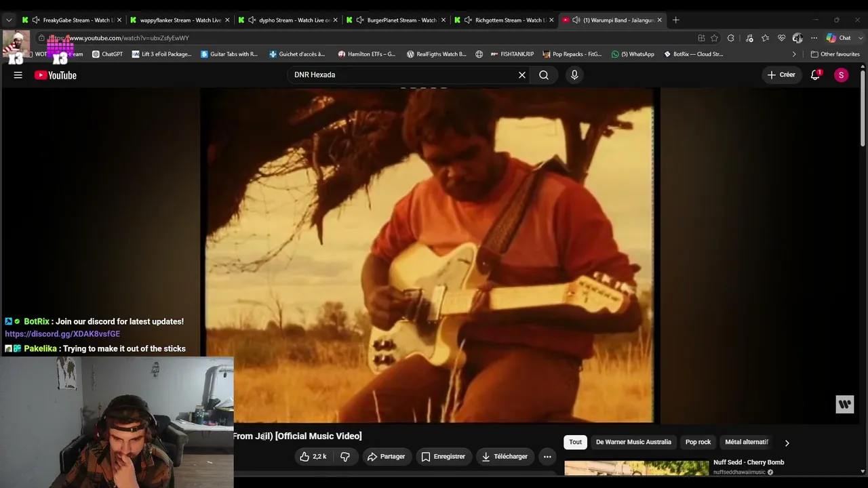Close the Warumpi Band tab

coord(659,20)
